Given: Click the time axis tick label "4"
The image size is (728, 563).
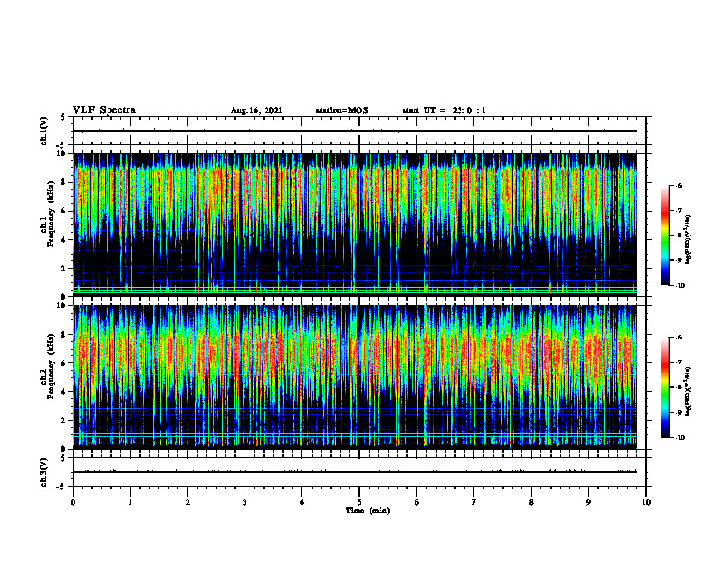Looking at the screenshot, I should coord(302,502).
